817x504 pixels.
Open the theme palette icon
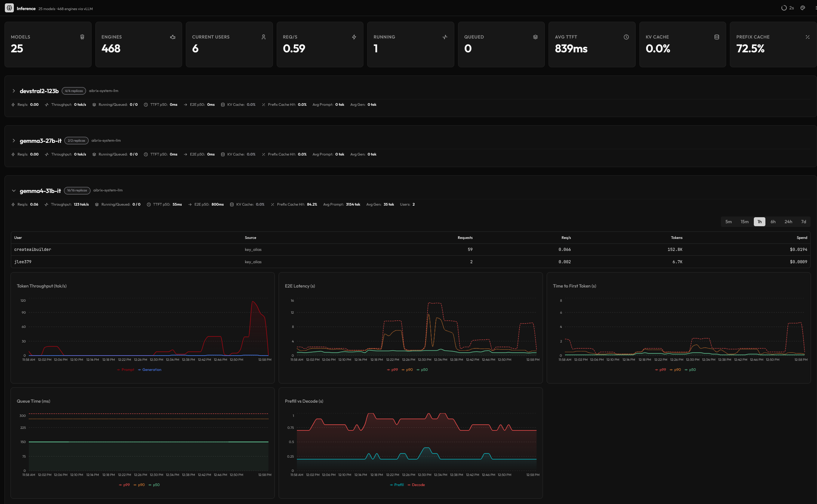(803, 8)
